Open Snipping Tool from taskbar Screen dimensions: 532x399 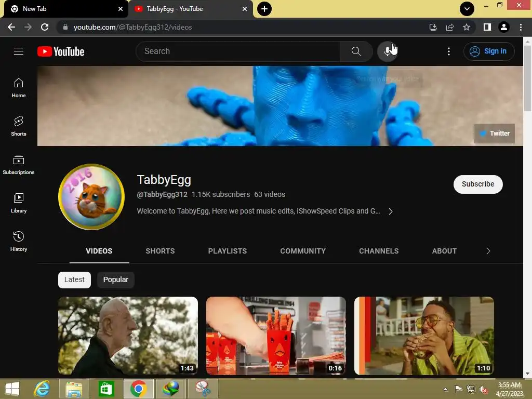[203, 389]
